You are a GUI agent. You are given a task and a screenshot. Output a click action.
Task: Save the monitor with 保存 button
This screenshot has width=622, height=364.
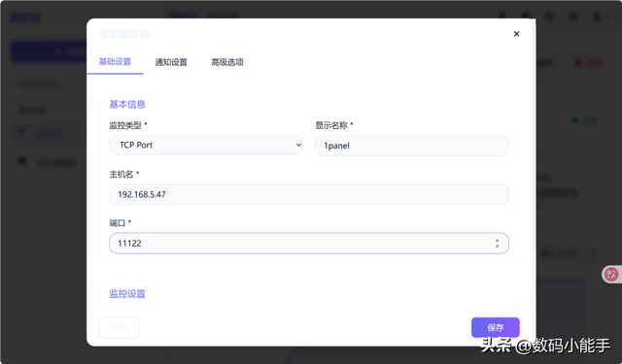coord(496,327)
